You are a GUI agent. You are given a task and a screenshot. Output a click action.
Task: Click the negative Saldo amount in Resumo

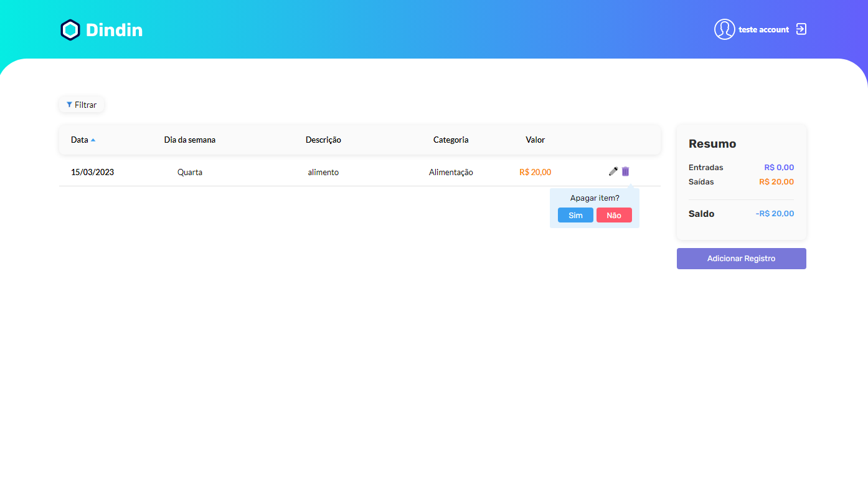[x=775, y=213]
